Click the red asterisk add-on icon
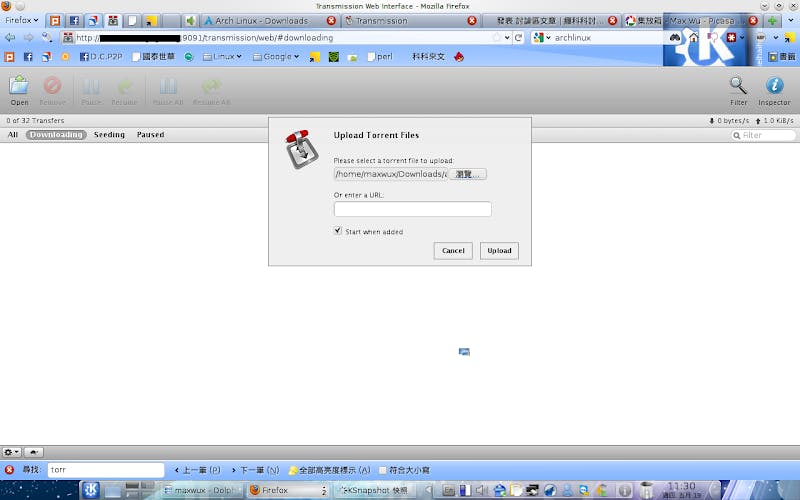Screen dimensions: 800x500 732,38
